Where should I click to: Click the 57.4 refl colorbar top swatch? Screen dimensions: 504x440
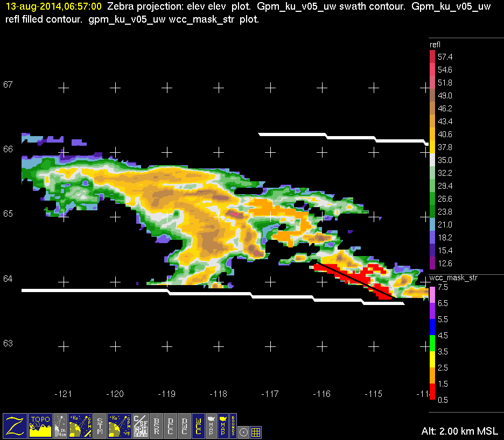(432, 56)
